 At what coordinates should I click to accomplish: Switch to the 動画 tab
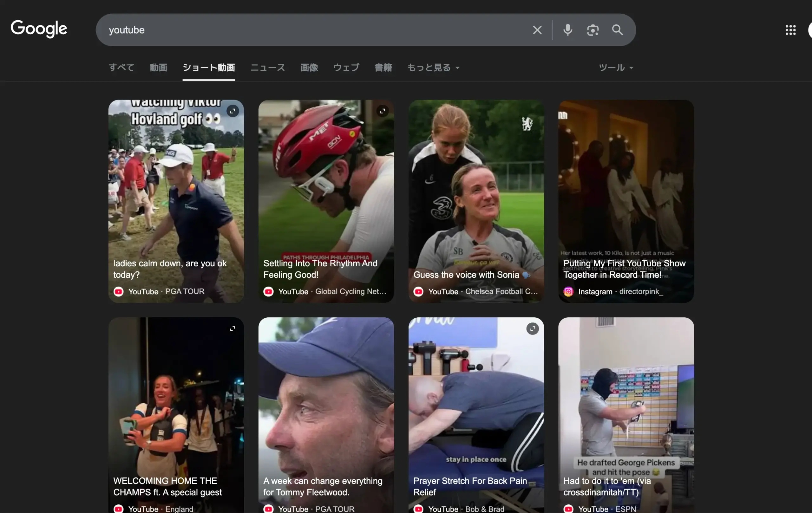tap(159, 68)
